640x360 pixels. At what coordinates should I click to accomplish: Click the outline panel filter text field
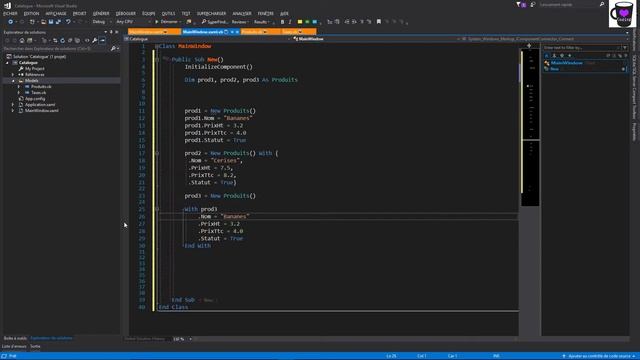pyautogui.click(x=581, y=48)
